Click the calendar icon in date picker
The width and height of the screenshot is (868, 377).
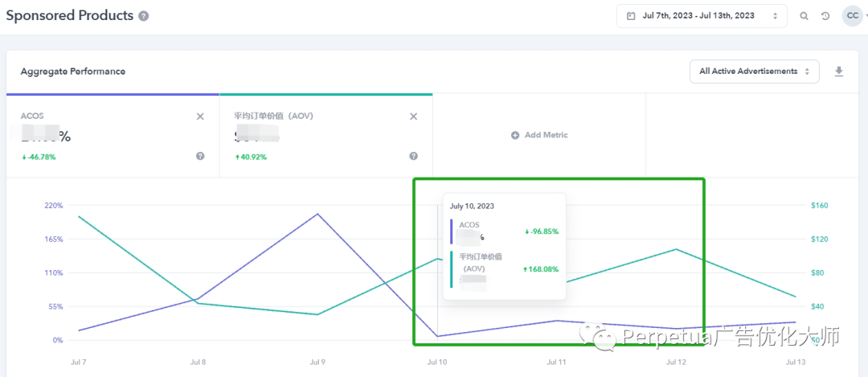[x=631, y=16]
